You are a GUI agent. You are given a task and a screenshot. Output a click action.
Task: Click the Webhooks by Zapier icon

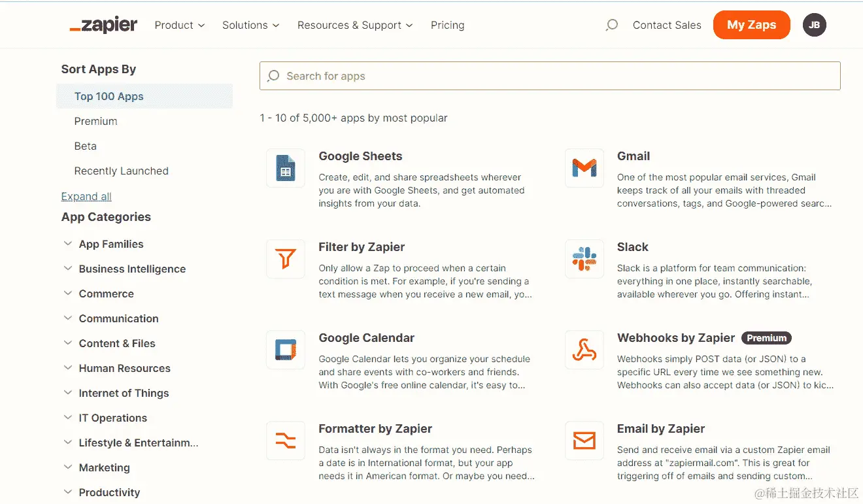(584, 350)
